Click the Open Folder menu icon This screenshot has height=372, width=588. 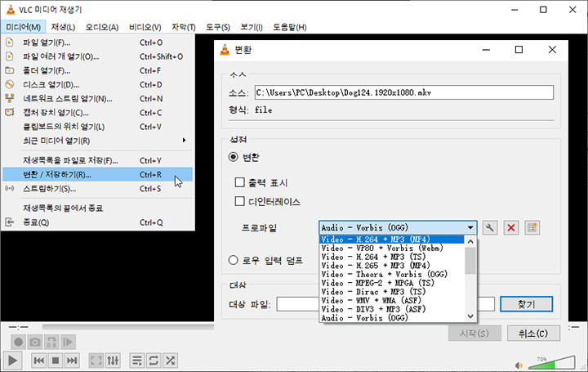pyautogui.click(x=10, y=70)
